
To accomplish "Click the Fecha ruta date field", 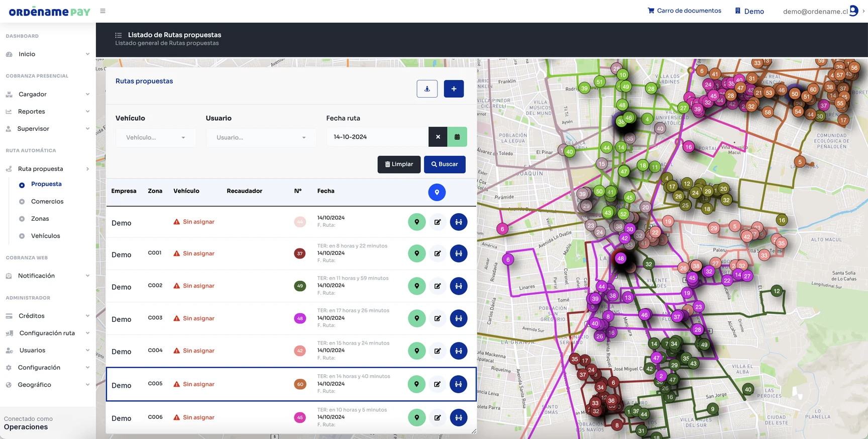I will pyautogui.click(x=377, y=137).
